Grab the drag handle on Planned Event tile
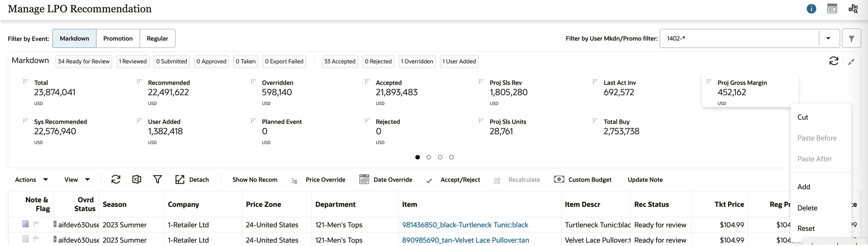 253,121
